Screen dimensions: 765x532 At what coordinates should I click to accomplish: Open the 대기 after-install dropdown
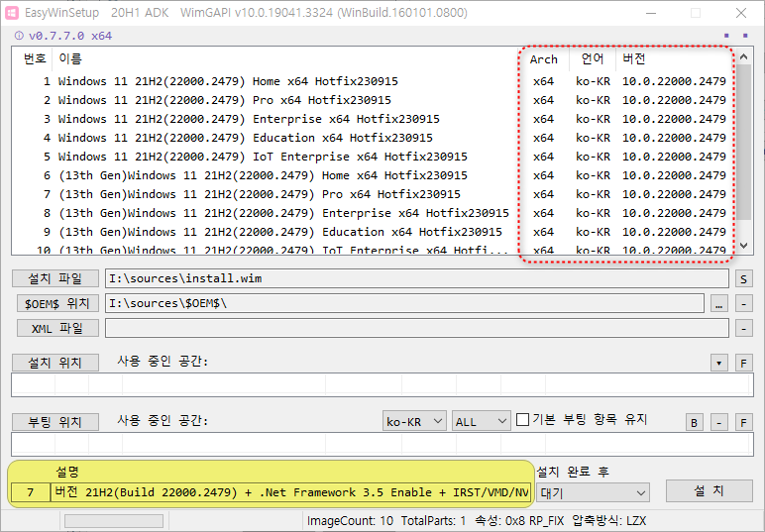[593, 493]
